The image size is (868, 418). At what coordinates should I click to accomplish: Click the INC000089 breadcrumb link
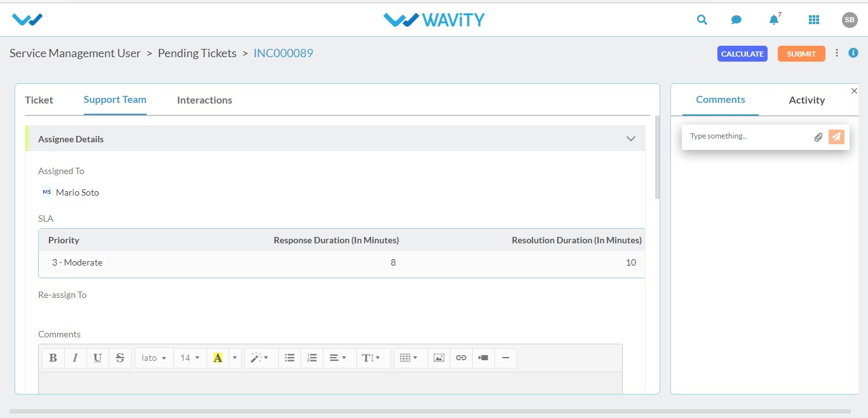click(x=283, y=53)
